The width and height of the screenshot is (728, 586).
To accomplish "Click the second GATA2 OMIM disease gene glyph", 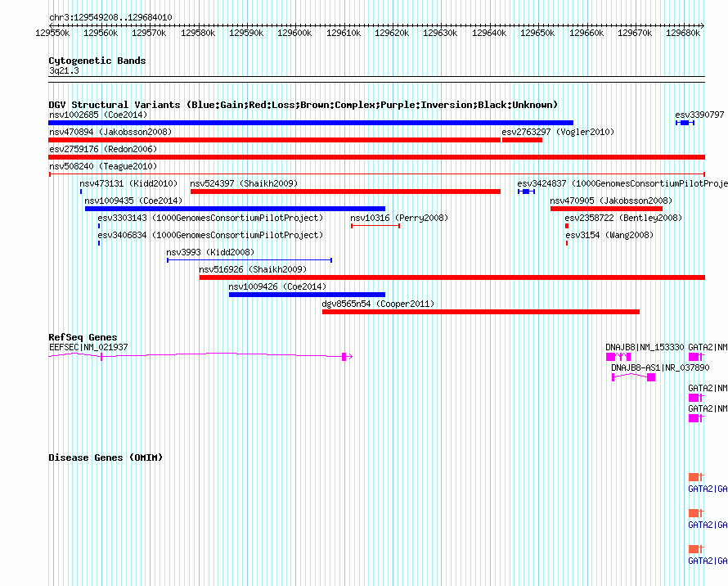I will coord(696,513).
